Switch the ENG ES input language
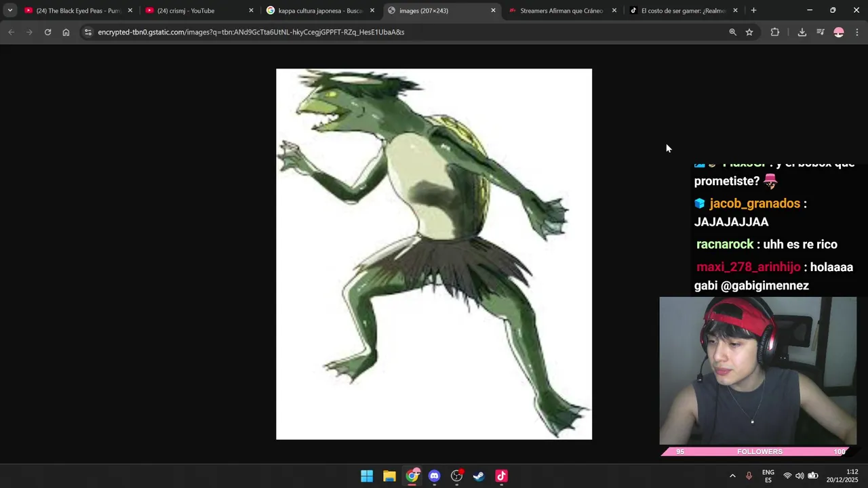The height and width of the screenshot is (488, 868). pyautogui.click(x=768, y=476)
